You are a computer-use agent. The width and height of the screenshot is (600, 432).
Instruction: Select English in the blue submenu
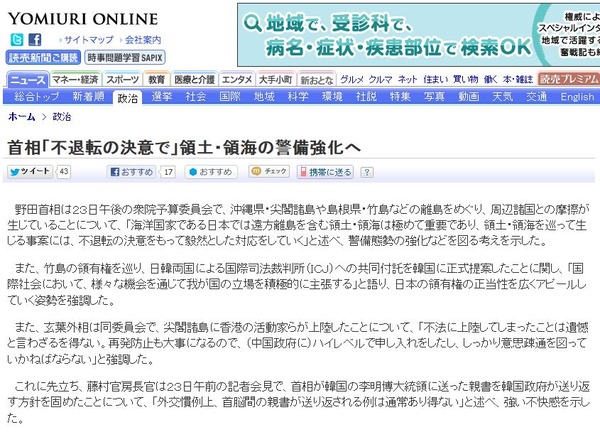[577, 97]
